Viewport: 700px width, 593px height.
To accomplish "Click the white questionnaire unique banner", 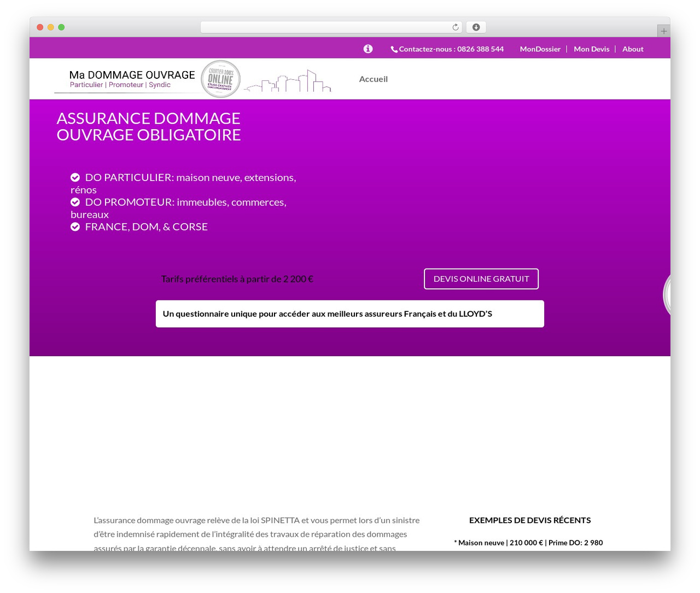I will [x=350, y=314].
